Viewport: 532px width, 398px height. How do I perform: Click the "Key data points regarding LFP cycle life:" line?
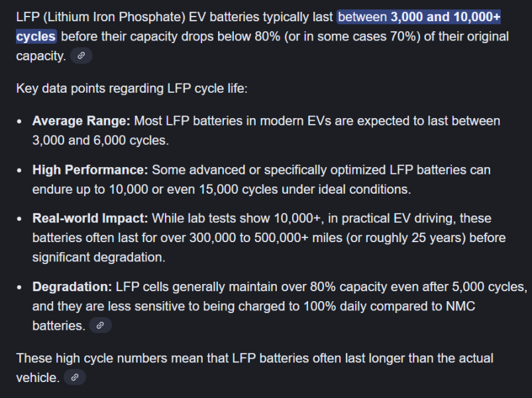(x=132, y=88)
